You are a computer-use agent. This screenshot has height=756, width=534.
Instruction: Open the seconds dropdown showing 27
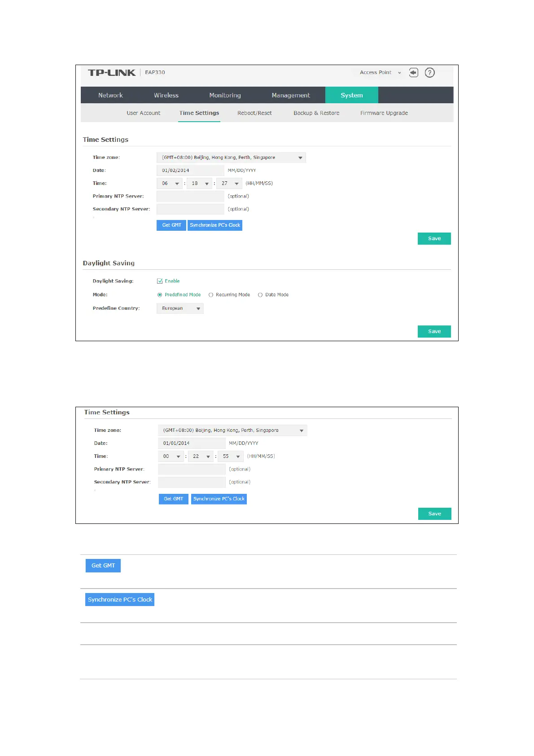[229, 184]
